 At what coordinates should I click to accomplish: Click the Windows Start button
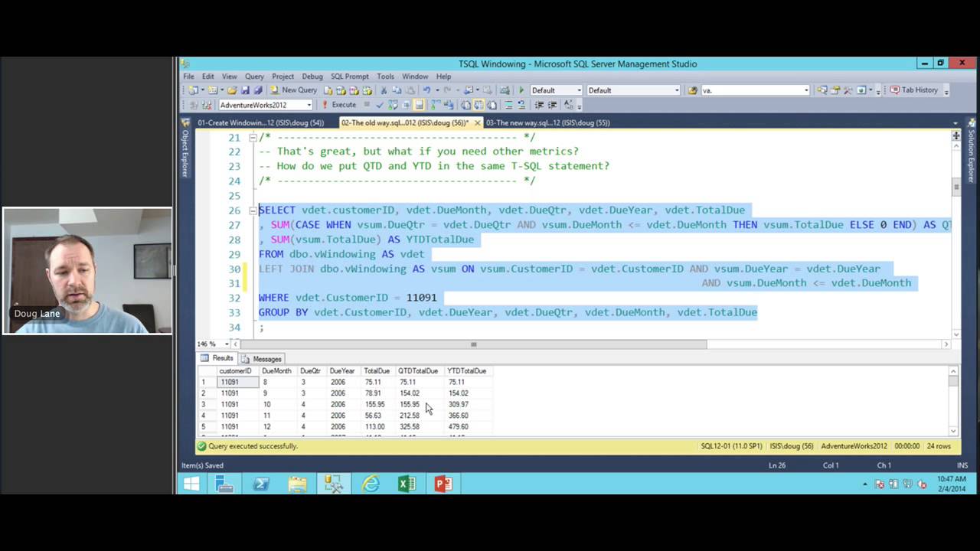pos(191,484)
